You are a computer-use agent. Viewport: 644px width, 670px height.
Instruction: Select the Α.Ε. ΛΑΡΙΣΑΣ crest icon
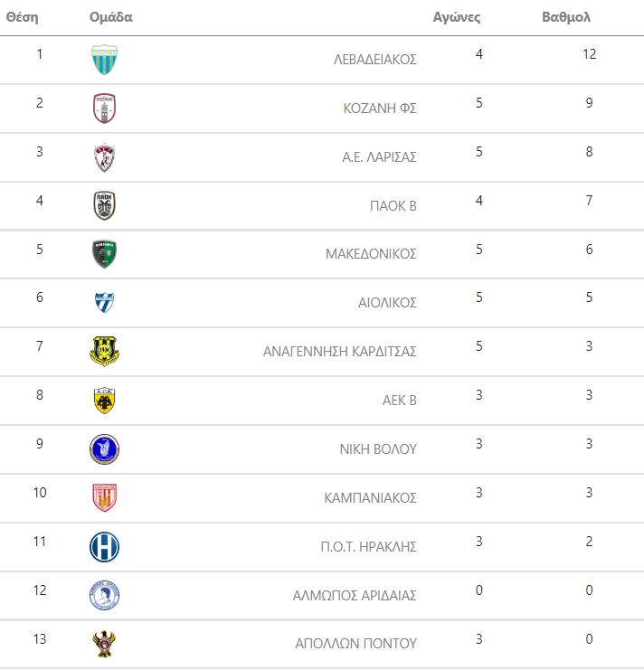(104, 157)
